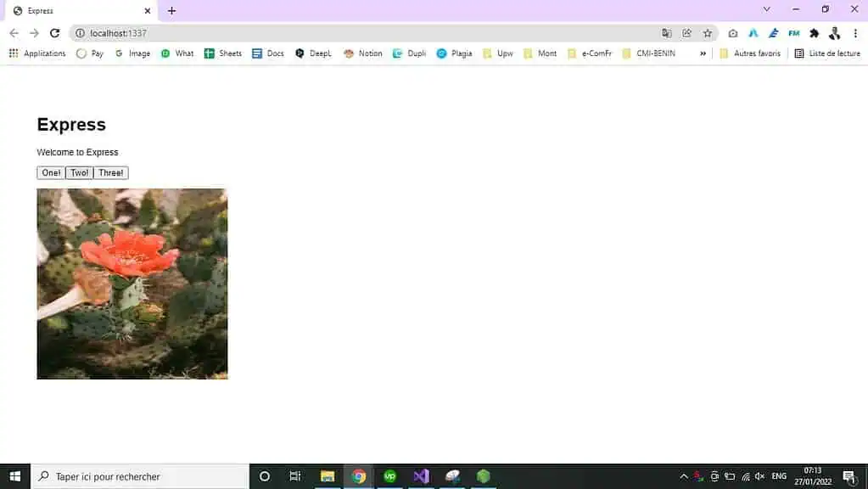Mute or adjust the system volume icon
This screenshot has height=489, width=868.
(760, 476)
